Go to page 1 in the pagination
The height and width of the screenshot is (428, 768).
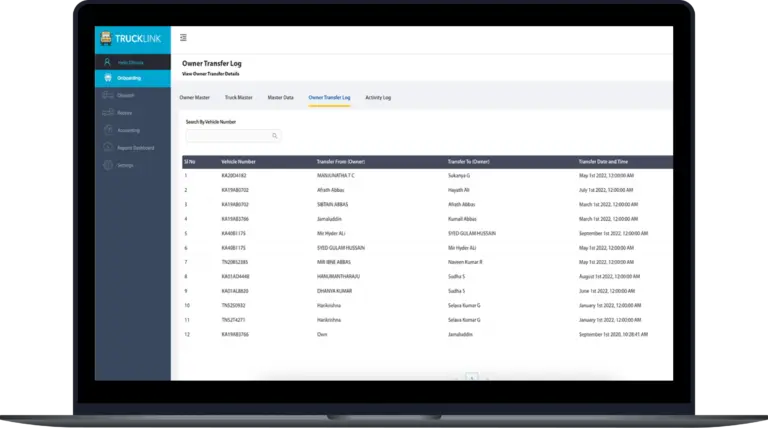(472, 377)
